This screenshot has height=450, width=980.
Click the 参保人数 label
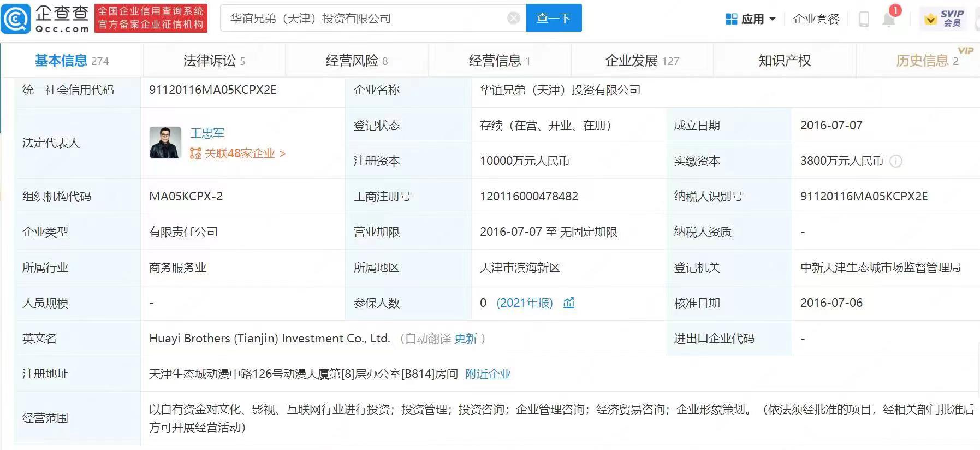[377, 303]
